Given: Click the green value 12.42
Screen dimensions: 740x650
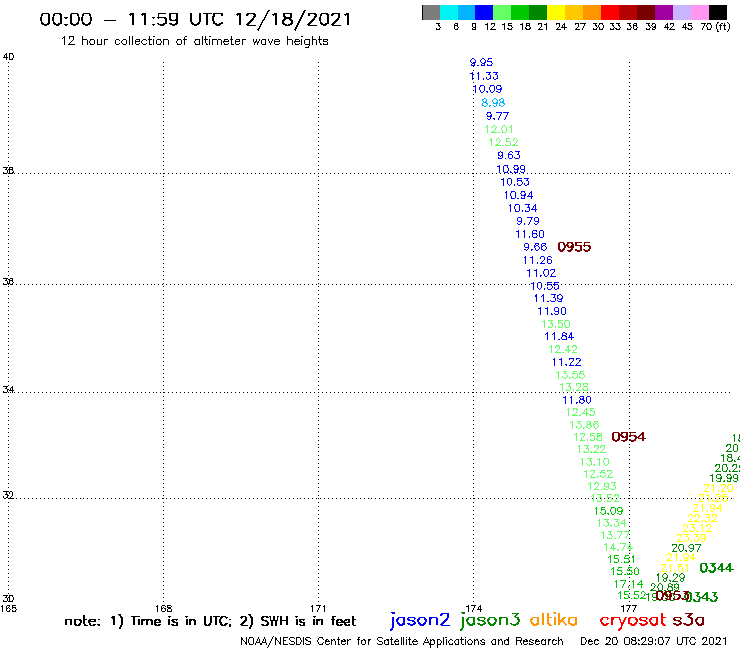Looking at the screenshot, I should click(x=563, y=349).
